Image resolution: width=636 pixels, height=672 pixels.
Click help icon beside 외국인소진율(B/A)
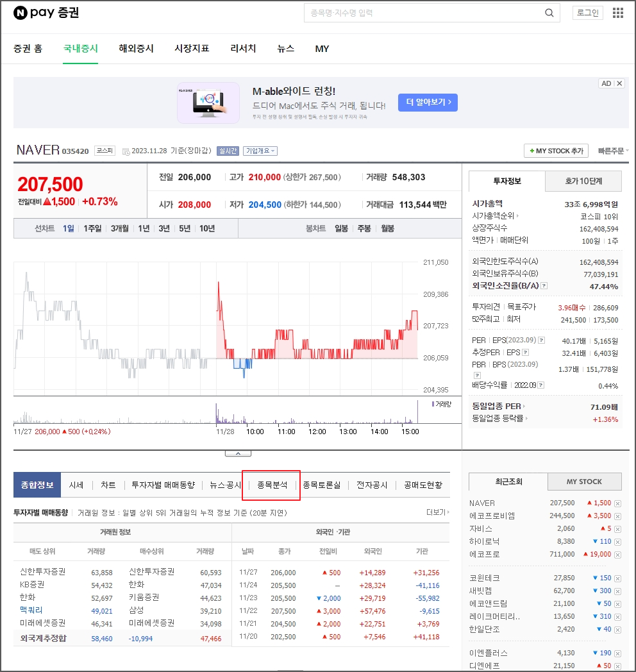(x=544, y=285)
